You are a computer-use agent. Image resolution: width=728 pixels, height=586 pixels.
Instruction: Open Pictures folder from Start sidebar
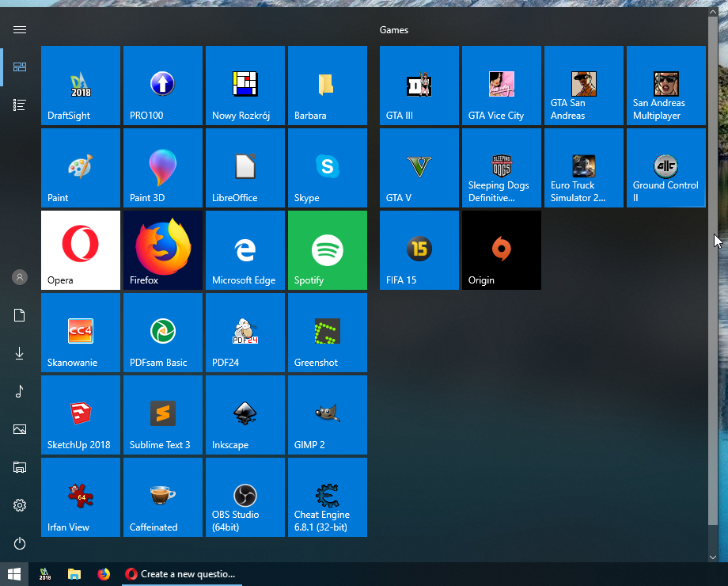[20, 429]
